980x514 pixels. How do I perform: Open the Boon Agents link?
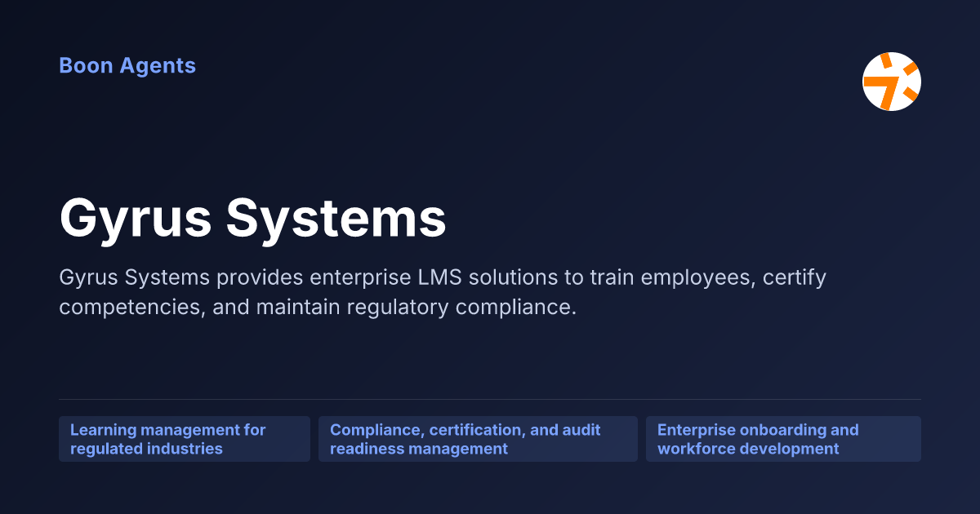click(x=127, y=66)
